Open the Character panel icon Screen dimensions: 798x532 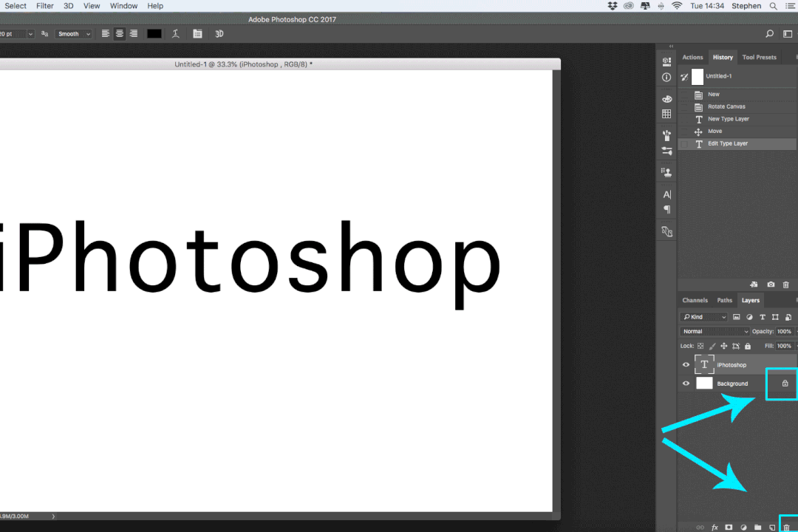[x=666, y=194]
